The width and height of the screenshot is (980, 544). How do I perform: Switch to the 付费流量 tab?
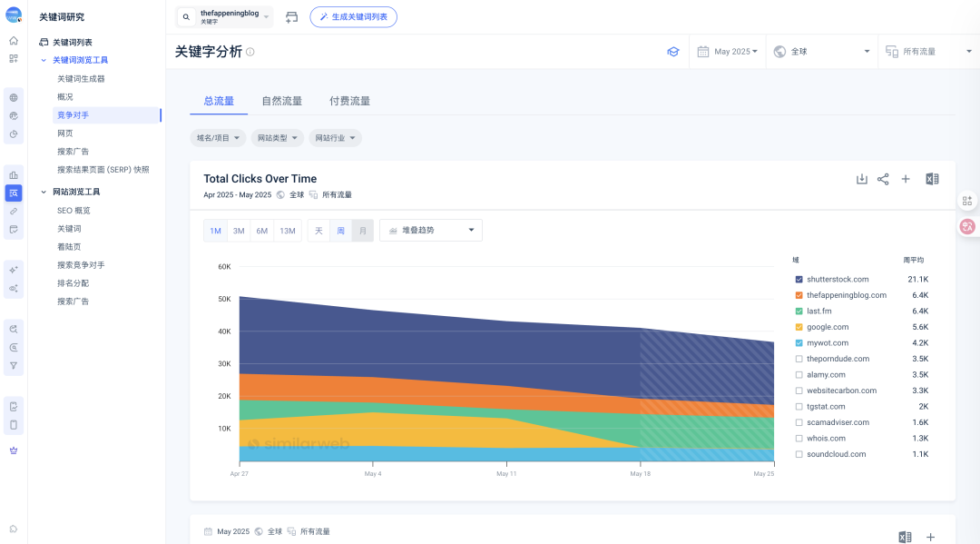(350, 102)
